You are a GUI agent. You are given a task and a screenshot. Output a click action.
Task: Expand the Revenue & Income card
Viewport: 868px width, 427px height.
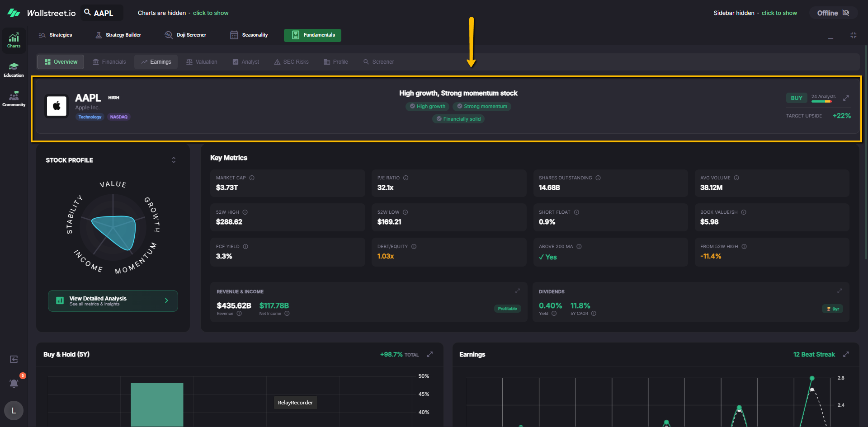point(518,291)
